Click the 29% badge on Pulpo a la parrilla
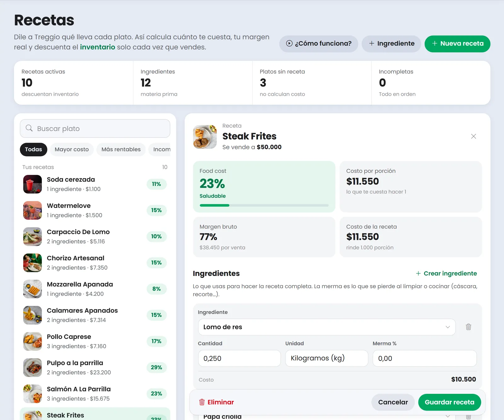The height and width of the screenshot is (420, 504). [x=156, y=367]
